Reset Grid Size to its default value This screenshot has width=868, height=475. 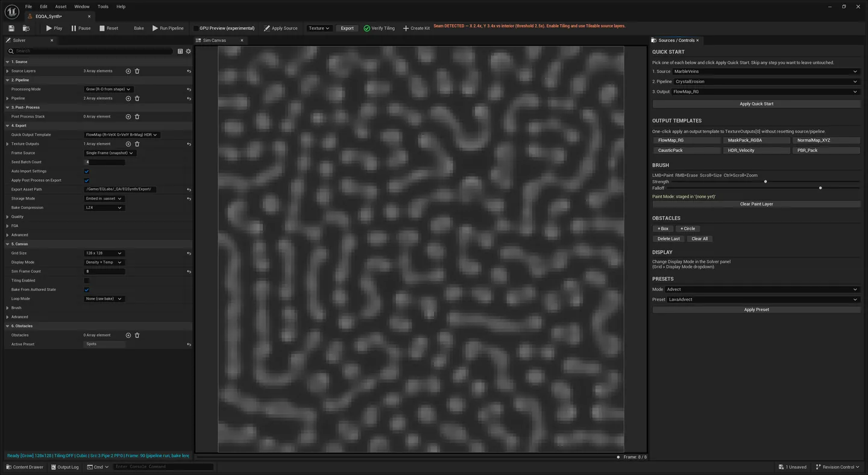(189, 253)
